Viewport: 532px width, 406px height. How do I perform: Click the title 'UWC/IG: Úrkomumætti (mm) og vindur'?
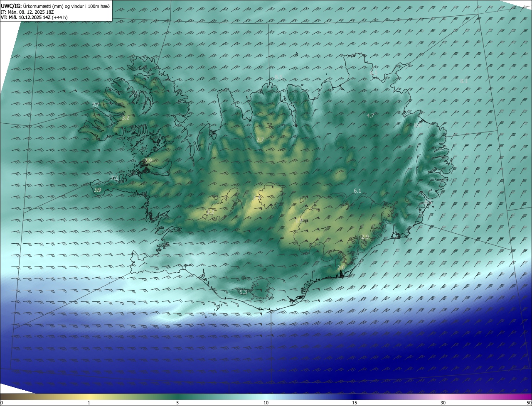point(55,6)
